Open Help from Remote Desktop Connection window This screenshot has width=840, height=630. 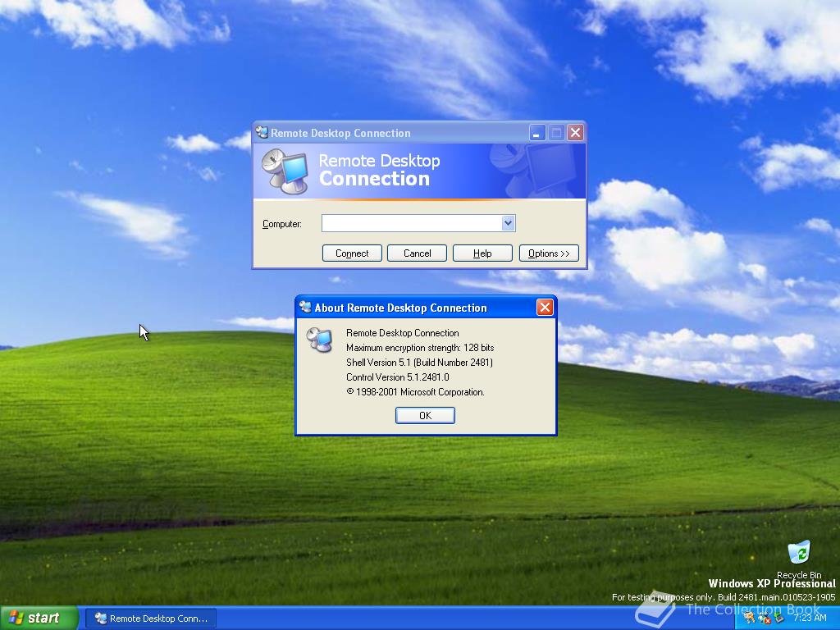point(482,253)
